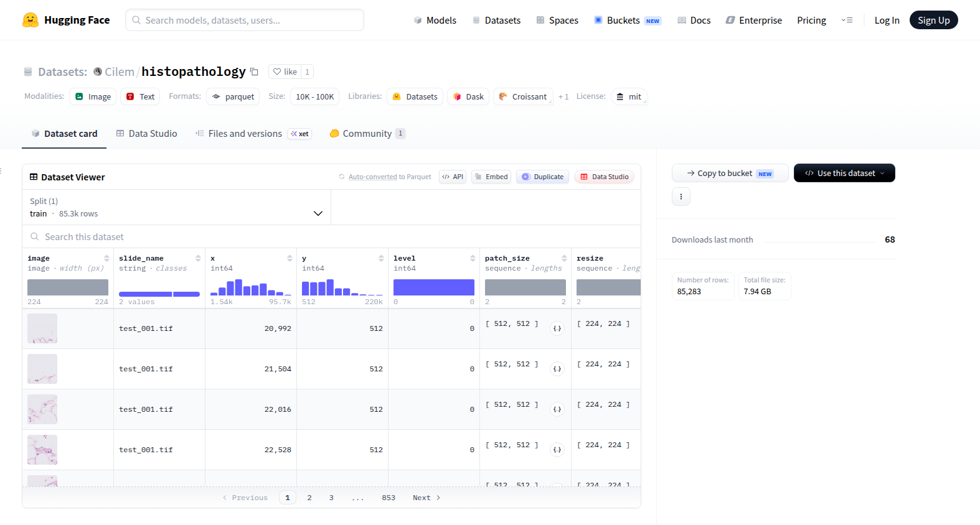Go to page 2 of results
980x525 pixels.
click(x=309, y=498)
